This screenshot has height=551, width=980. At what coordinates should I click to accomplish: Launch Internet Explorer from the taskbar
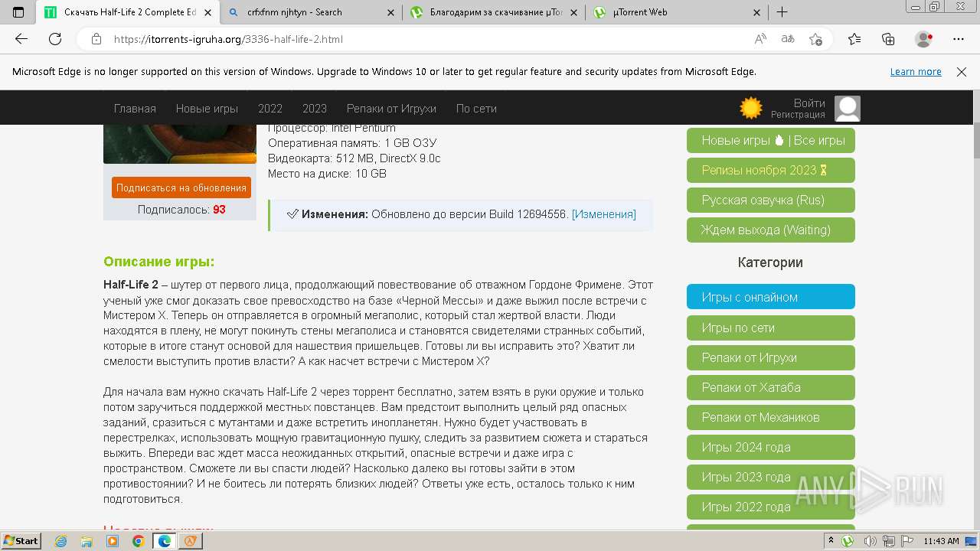(x=61, y=541)
